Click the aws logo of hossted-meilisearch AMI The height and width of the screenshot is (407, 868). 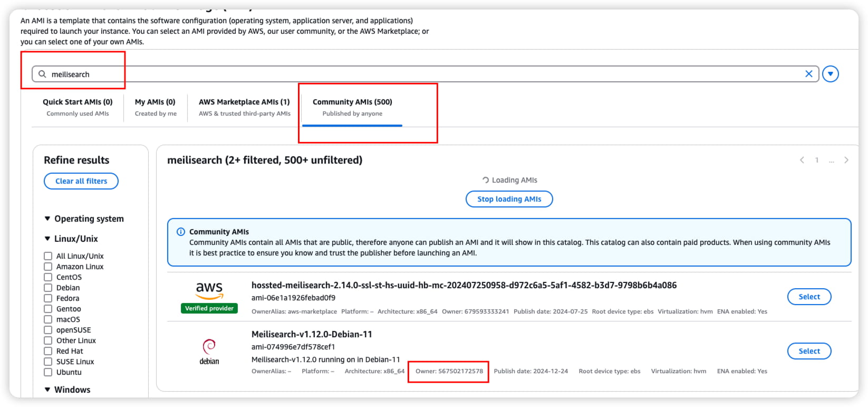[x=209, y=290]
